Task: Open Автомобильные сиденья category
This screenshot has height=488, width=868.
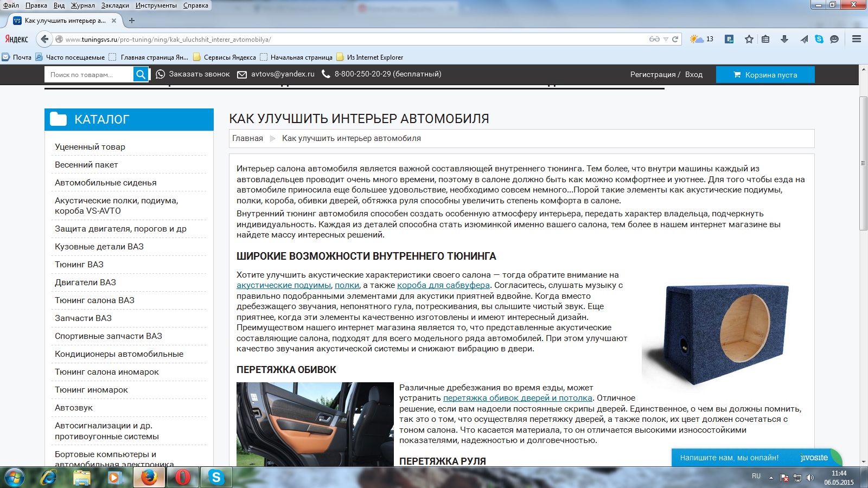Action: (106, 182)
